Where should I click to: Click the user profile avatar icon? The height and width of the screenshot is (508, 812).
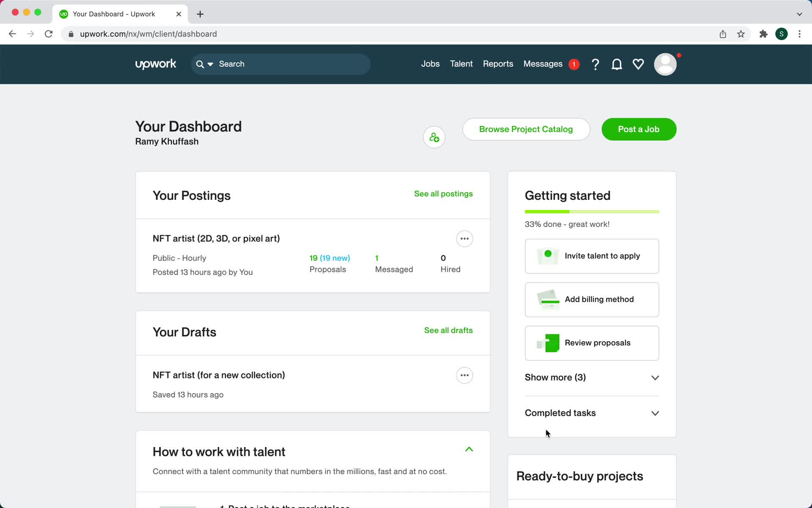[665, 64]
